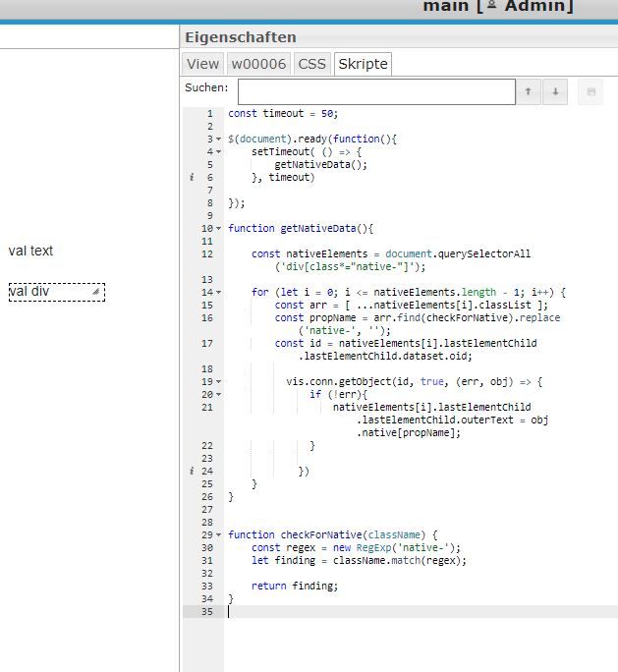Click resize handle of val div widget

tap(96, 292)
